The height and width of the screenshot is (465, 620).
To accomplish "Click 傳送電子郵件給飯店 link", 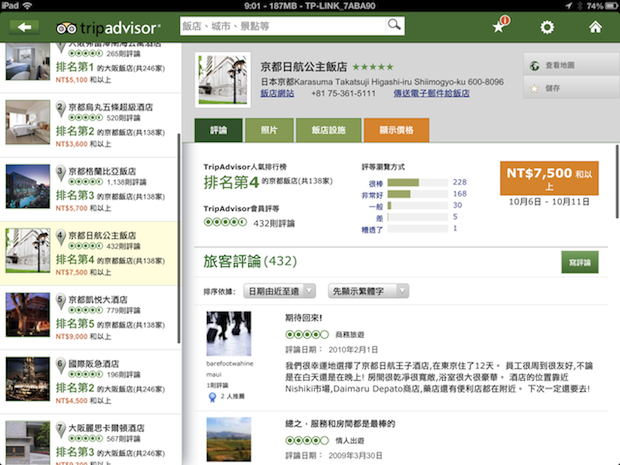I will tap(431, 93).
